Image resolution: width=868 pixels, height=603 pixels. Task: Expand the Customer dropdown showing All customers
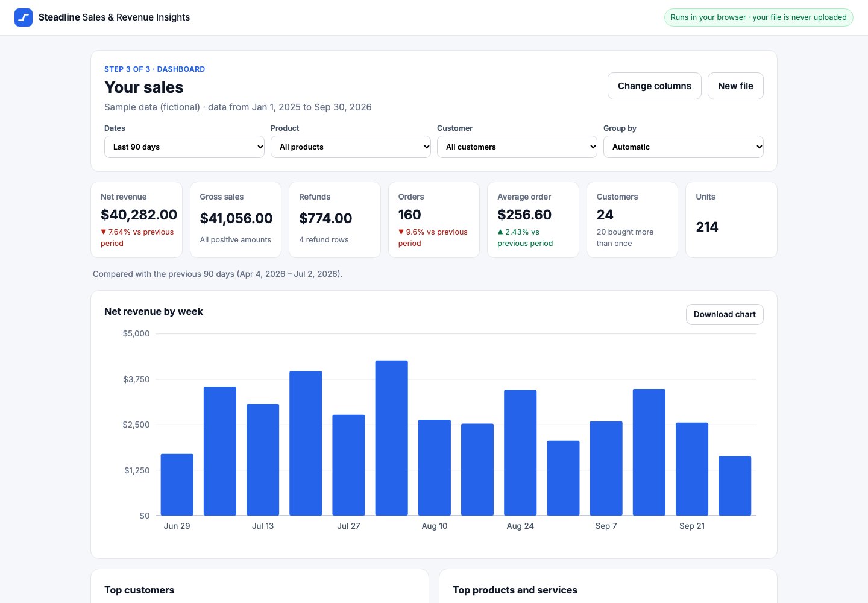(x=517, y=147)
